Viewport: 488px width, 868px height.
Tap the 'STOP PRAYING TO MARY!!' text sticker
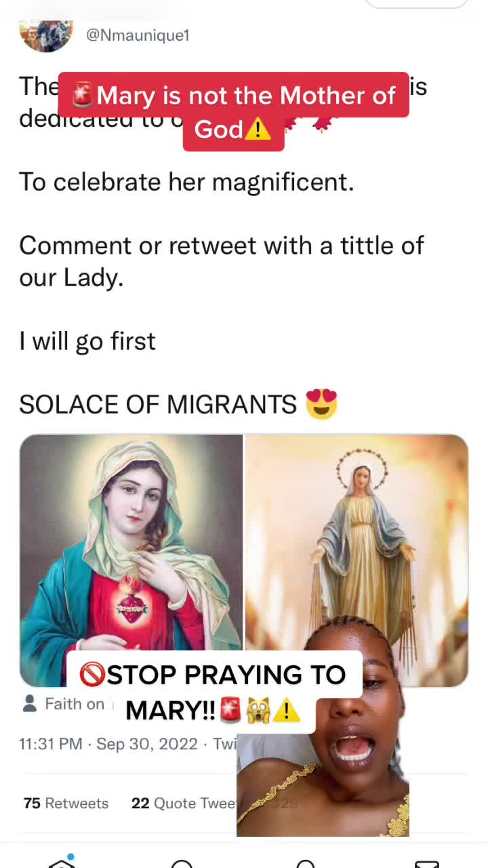pos(214,692)
